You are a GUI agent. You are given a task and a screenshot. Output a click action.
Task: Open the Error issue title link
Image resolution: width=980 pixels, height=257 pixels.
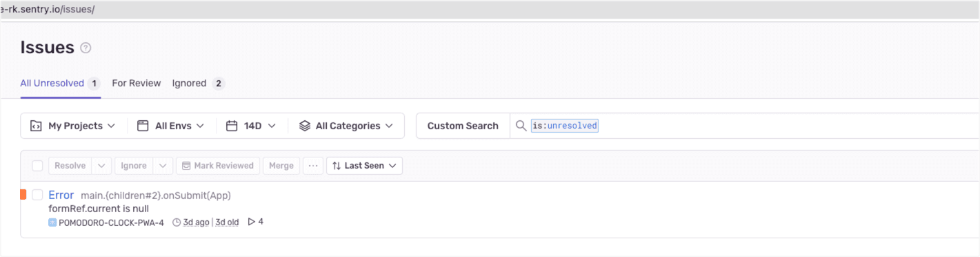point(61,195)
